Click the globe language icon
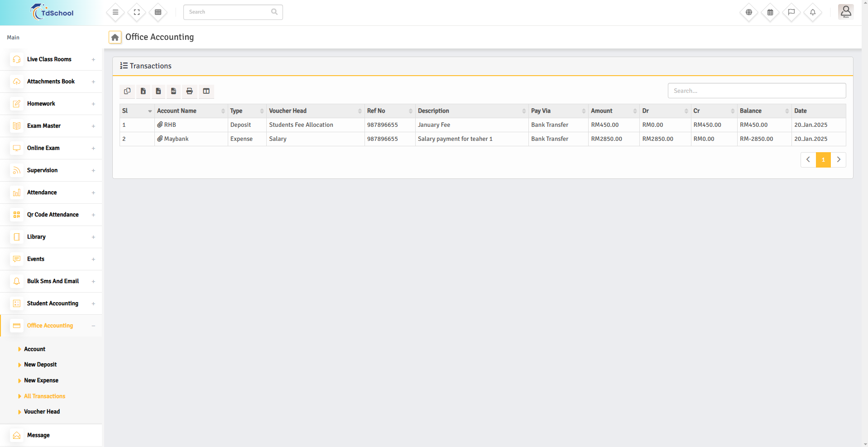This screenshot has width=868, height=447. click(748, 12)
